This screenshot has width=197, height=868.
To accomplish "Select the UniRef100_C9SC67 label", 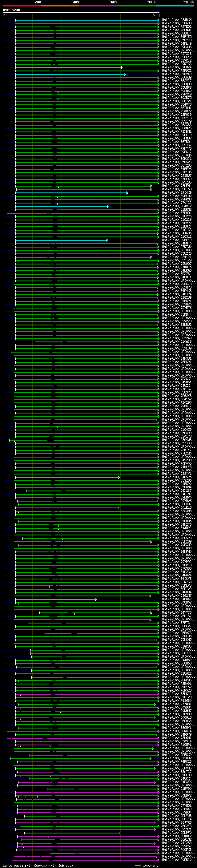I will 177,846.
